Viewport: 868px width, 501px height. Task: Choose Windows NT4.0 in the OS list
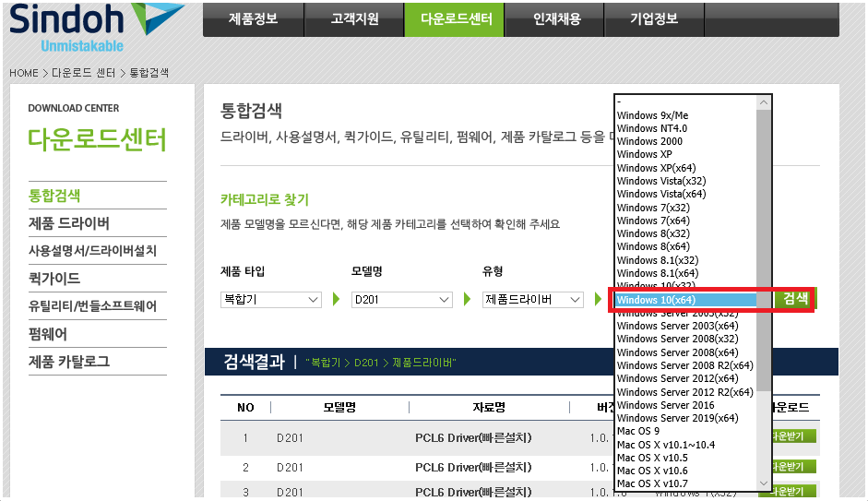[686, 128]
